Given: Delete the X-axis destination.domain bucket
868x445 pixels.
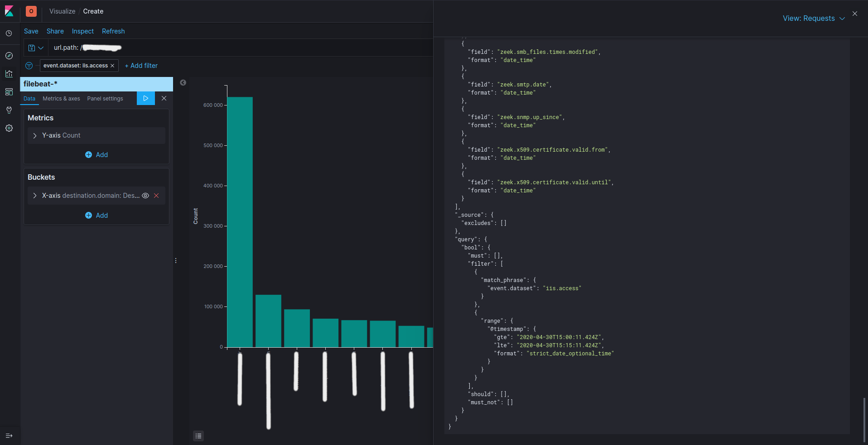Looking at the screenshot, I should click(x=156, y=196).
